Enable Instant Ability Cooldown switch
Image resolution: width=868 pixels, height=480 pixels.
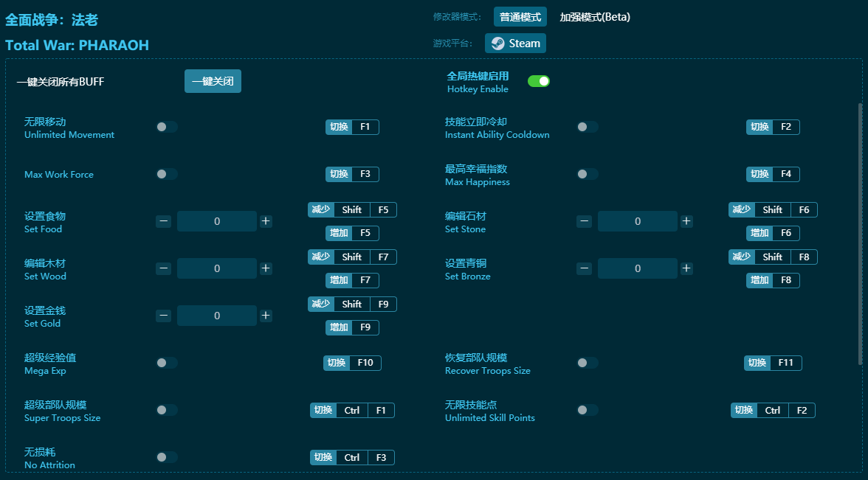click(x=588, y=127)
